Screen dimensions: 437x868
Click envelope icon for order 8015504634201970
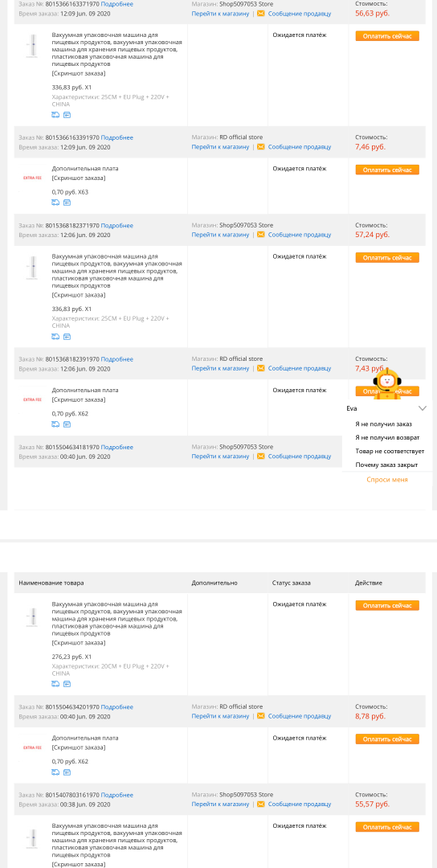[x=260, y=716]
